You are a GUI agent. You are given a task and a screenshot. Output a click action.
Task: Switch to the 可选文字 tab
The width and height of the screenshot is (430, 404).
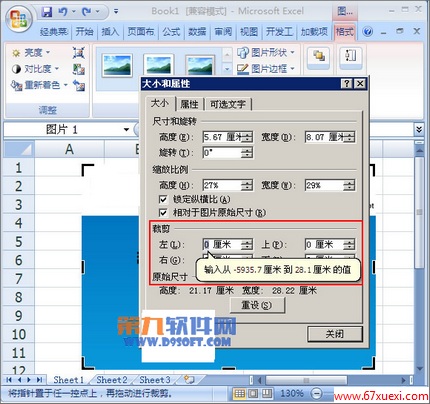point(228,104)
